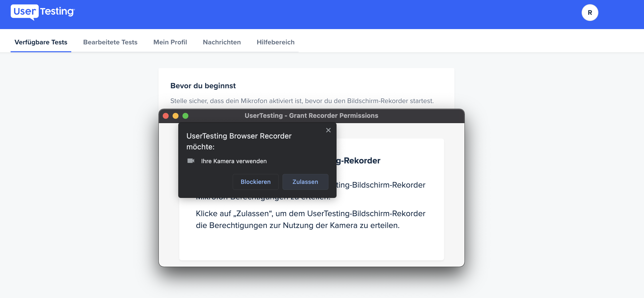
Task: Click the "Grant Recorder Permissions" window title bar
Action: point(311,116)
